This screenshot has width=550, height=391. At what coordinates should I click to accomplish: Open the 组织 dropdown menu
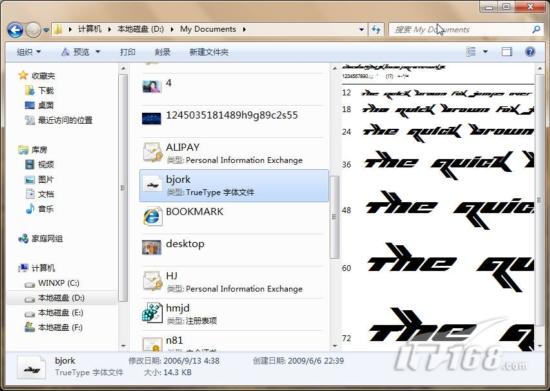point(29,52)
